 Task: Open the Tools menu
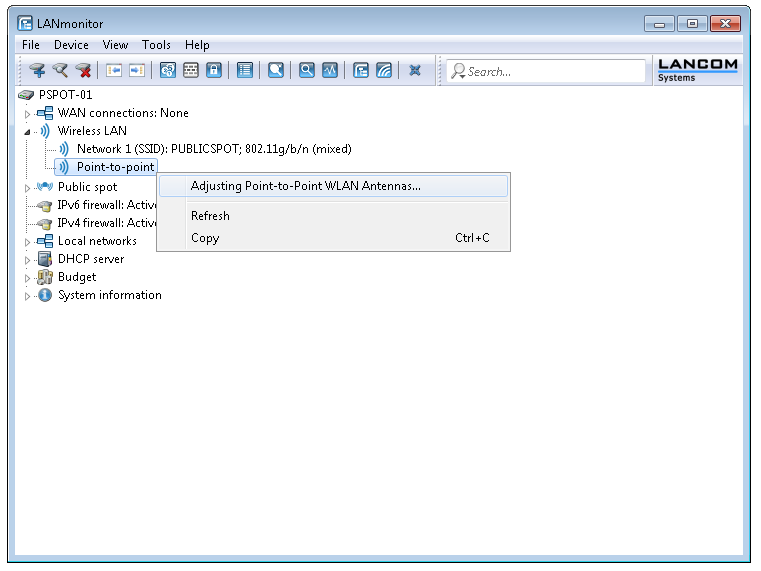(156, 45)
